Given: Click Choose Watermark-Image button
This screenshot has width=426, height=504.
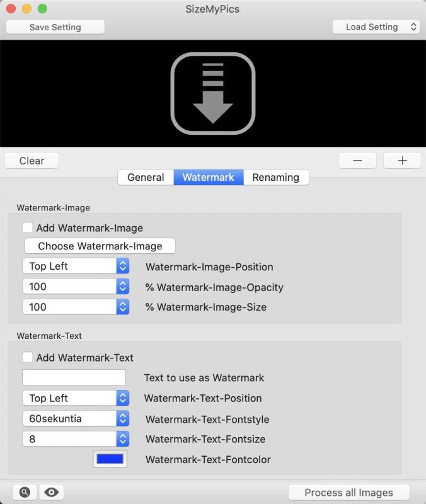Looking at the screenshot, I should pyautogui.click(x=100, y=246).
